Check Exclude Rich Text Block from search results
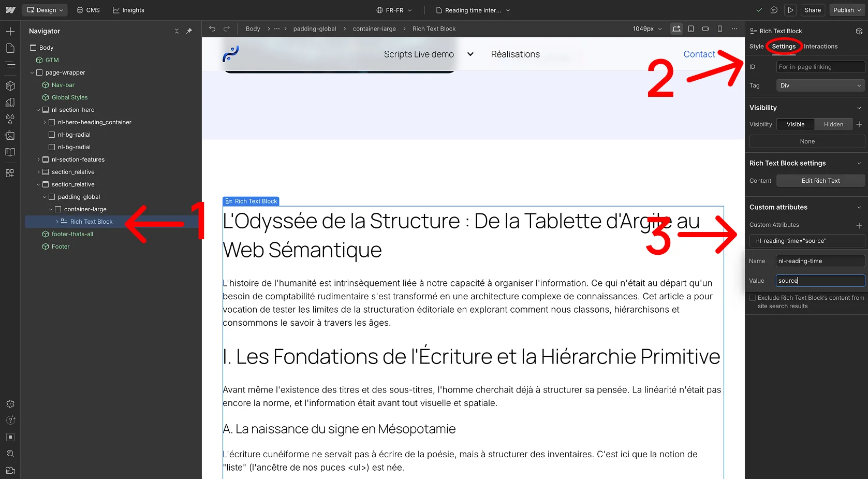The width and height of the screenshot is (868, 479). pos(753,298)
